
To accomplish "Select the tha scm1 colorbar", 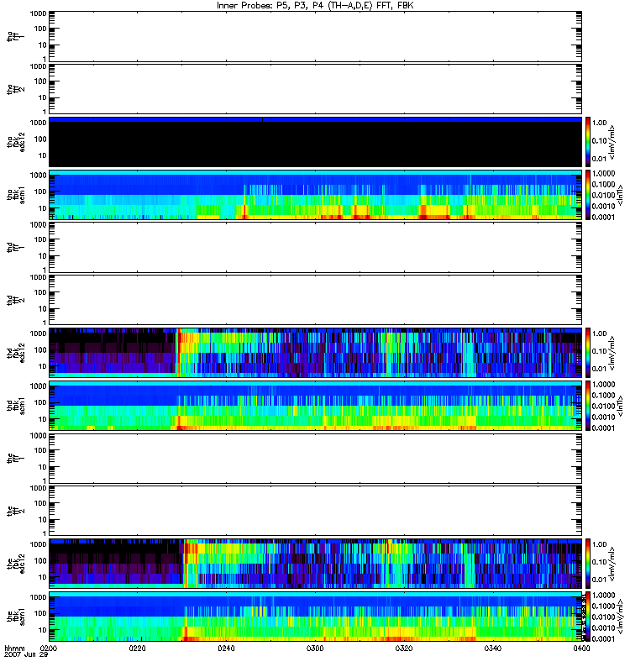I will (x=588, y=195).
